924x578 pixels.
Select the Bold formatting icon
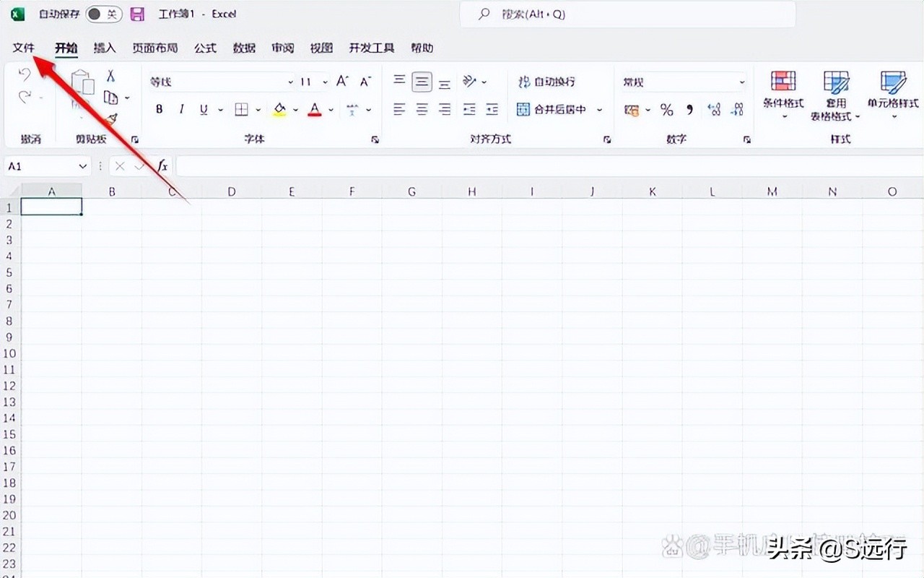click(159, 109)
